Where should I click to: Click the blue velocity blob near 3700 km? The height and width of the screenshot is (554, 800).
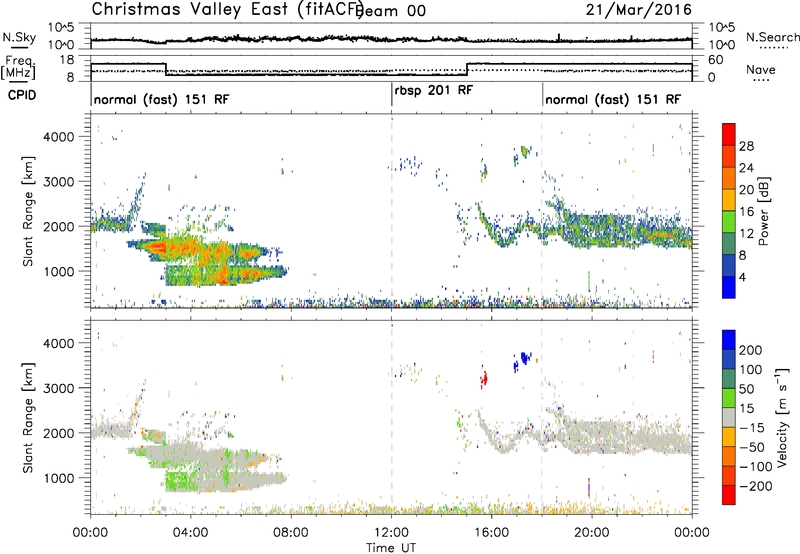[523, 360]
